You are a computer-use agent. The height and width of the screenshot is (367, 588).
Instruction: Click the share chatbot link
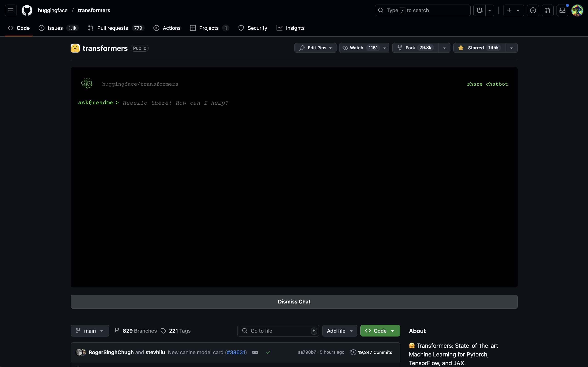pos(487,84)
